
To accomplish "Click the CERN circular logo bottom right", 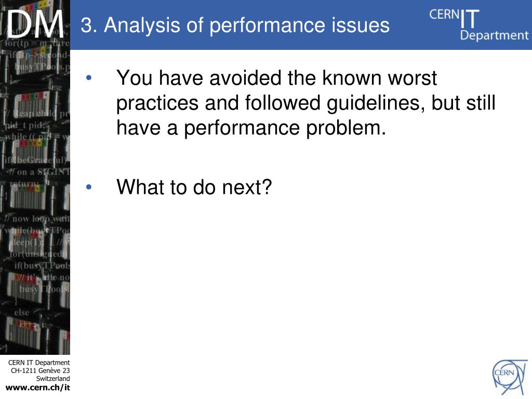I will [x=510, y=377].
